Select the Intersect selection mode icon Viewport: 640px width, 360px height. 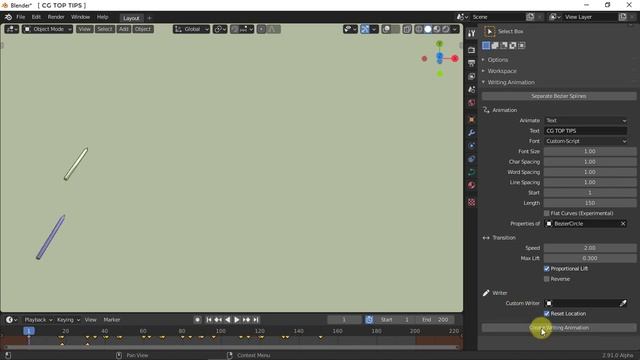point(522,45)
